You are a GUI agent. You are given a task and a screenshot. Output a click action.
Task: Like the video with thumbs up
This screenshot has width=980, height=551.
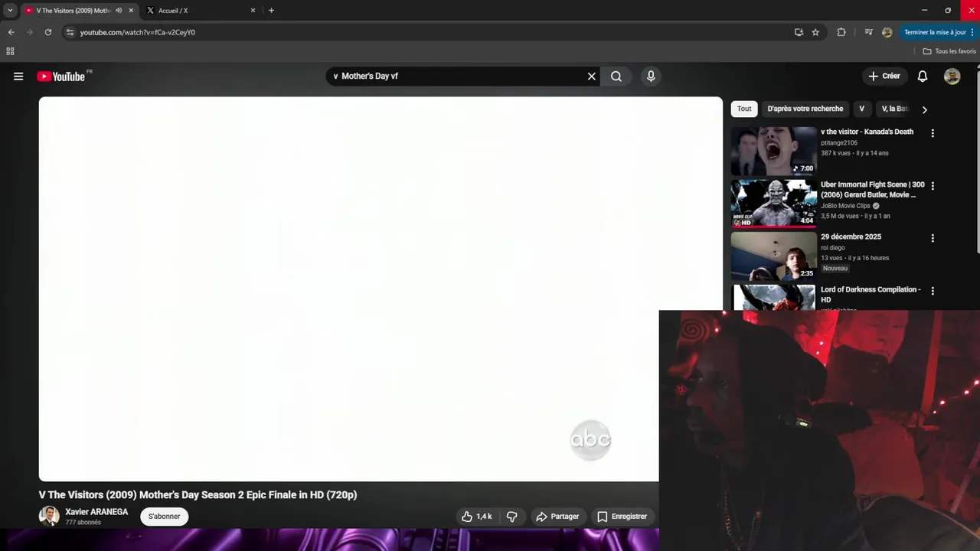pos(477,517)
